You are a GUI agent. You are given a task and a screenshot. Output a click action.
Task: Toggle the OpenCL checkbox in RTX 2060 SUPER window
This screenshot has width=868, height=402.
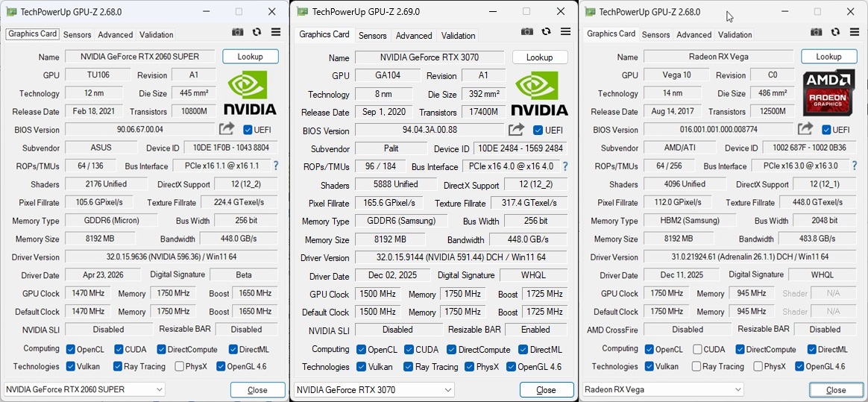(x=70, y=349)
